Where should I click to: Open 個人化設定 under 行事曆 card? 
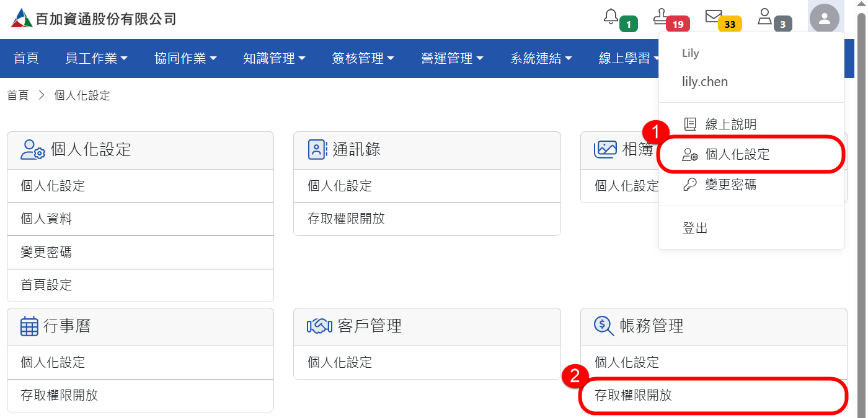click(140, 362)
